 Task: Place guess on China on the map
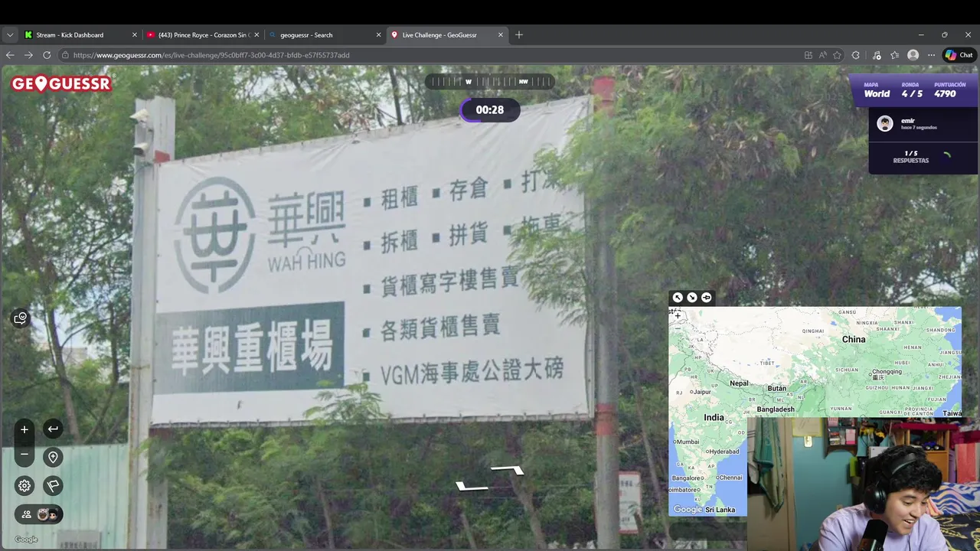point(854,339)
